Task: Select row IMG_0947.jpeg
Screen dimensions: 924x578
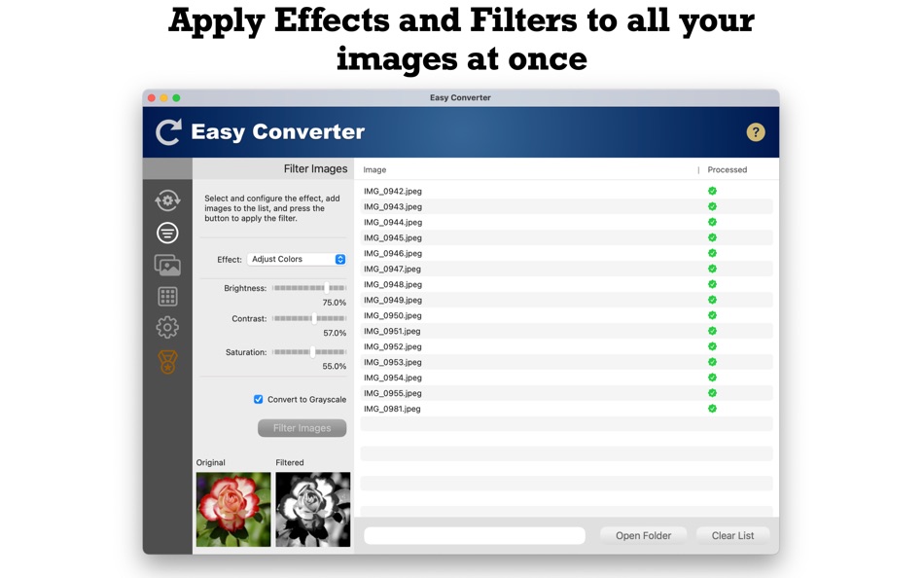Action: 566,269
